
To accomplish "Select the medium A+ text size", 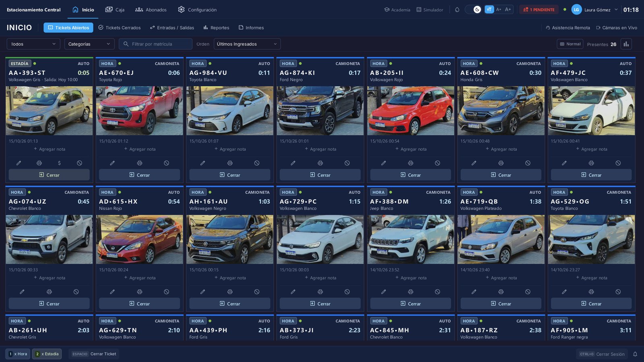I will point(499,10).
